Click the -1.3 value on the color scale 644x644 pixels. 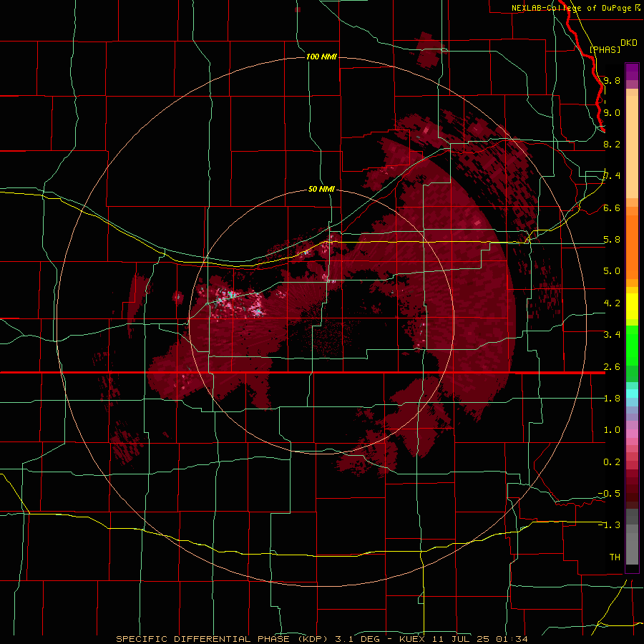coord(609,525)
